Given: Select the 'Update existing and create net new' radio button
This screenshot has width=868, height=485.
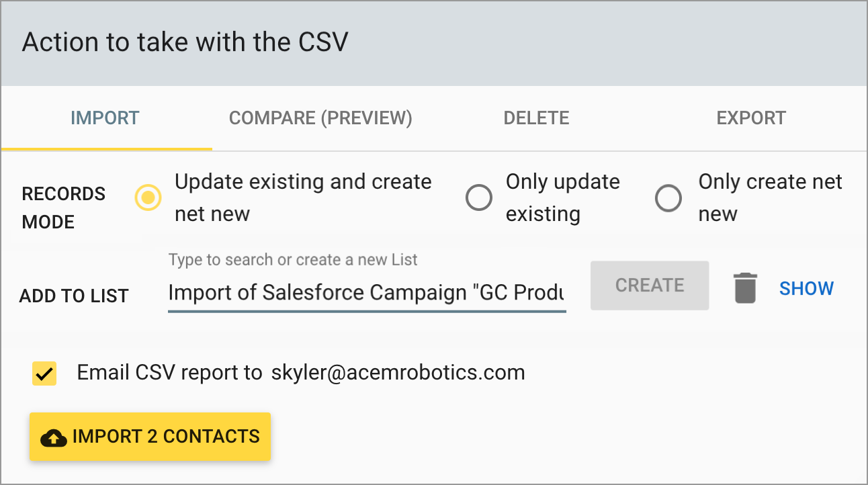Looking at the screenshot, I should [148, 197].
